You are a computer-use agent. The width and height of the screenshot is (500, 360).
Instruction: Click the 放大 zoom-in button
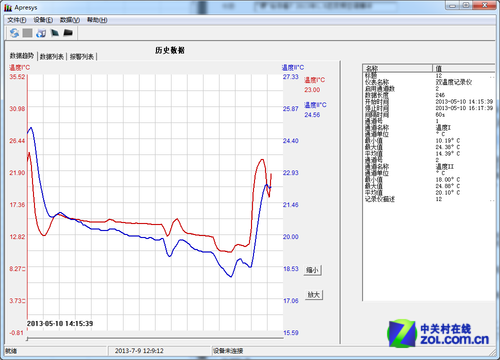click(x=314, y=295)
